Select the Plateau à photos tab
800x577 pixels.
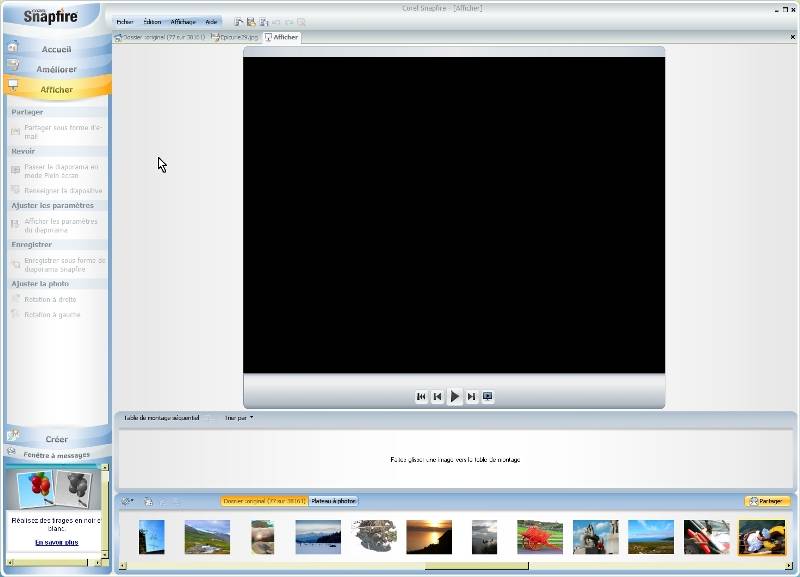tap(333, 501)
